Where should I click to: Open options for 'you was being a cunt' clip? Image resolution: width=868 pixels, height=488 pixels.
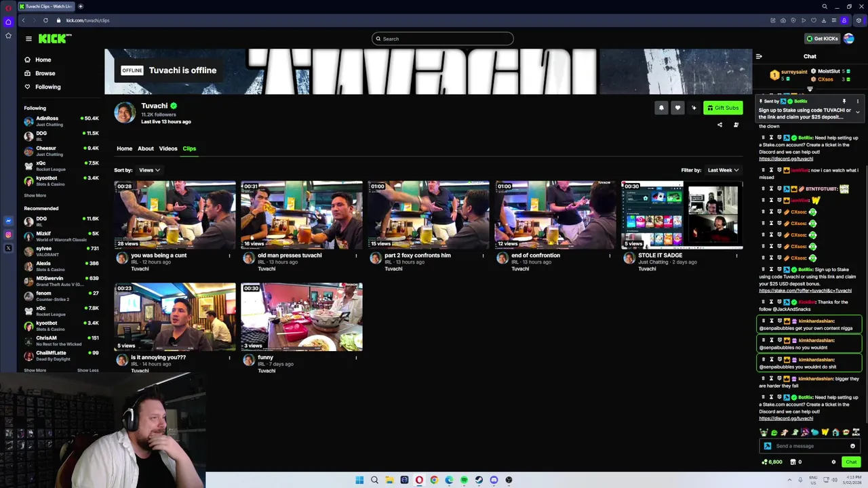(x=229, y=256)
